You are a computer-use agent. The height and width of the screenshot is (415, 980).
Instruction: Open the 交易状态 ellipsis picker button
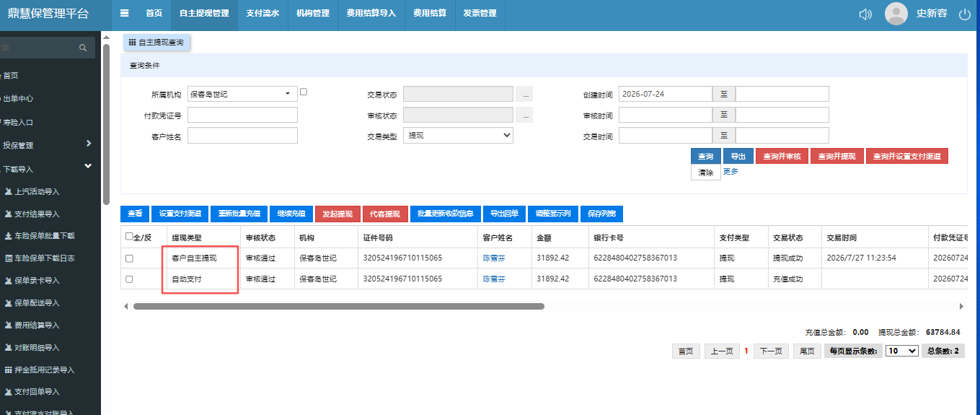click(526, 94)
